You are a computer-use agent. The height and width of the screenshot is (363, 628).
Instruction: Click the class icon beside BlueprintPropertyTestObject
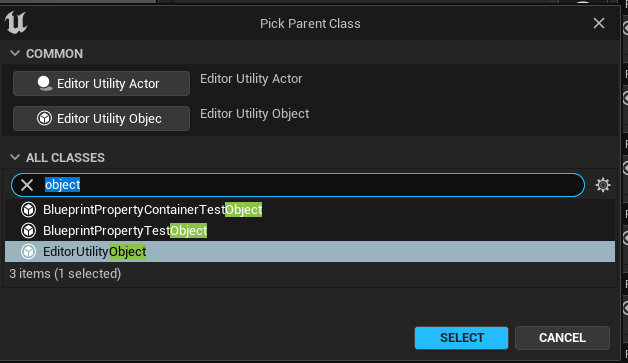(28, 230)
